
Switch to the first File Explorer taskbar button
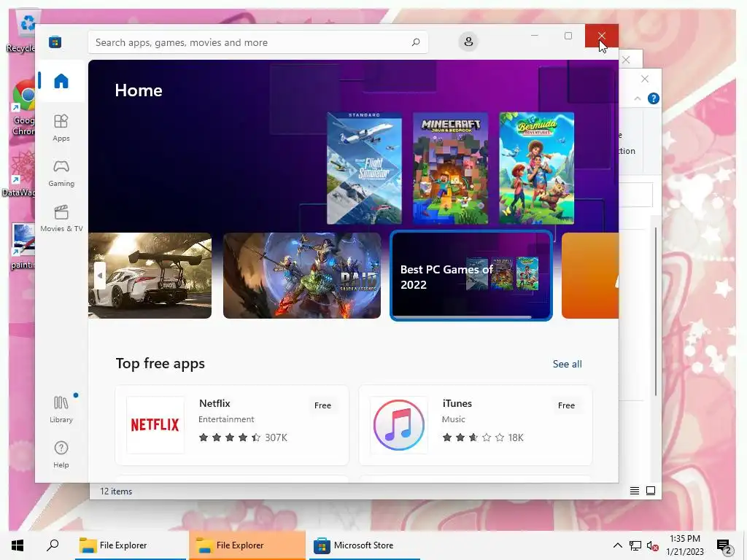click(x=131, y=545)
